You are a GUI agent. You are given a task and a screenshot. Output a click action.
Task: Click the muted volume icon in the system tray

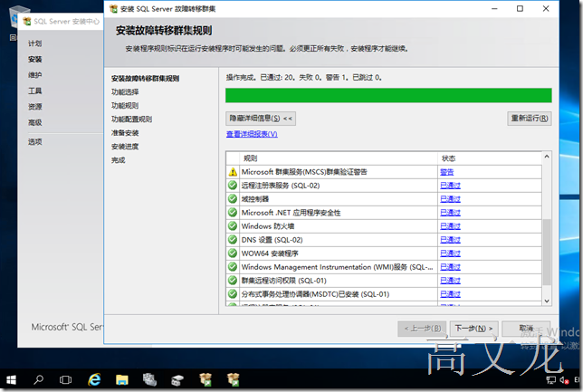pyautogui.click(x=564, y=379)
